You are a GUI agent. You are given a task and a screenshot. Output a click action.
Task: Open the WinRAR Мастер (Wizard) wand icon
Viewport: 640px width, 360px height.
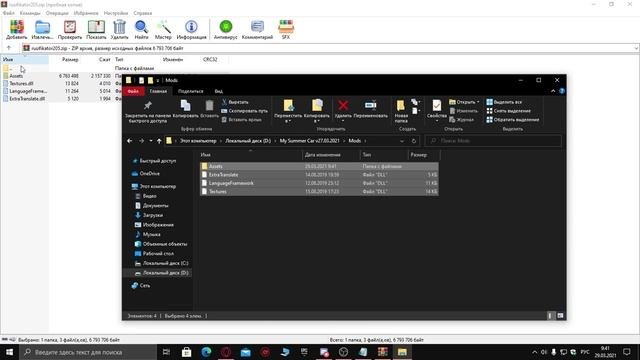click(164, 27)
